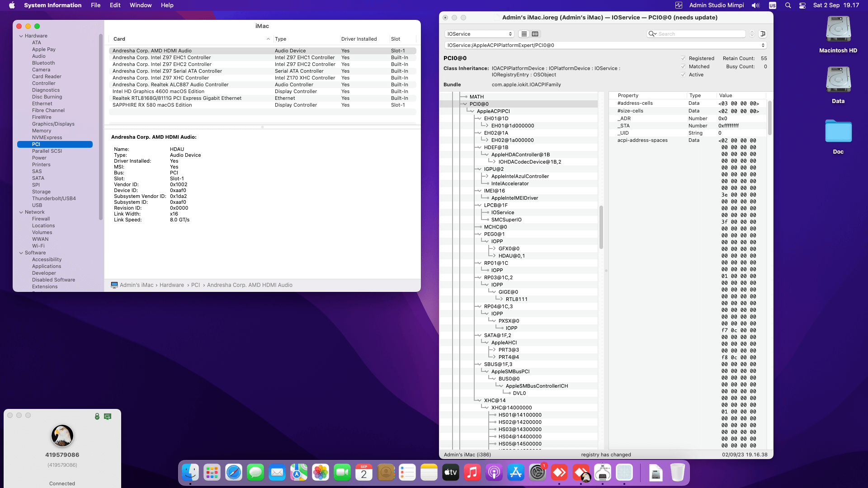Click the System Information sidebar scrollbar
The image size is (868, 488).
tap(101, 127)
